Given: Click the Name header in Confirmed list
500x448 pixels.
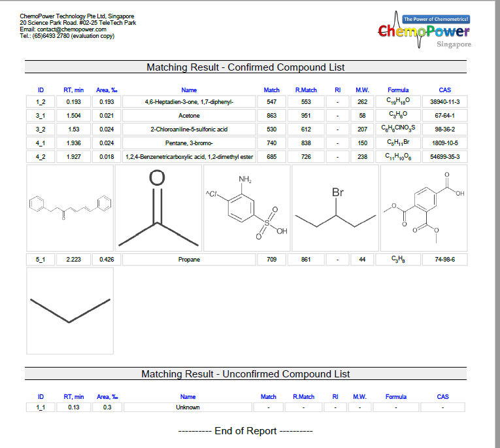Looking at the screenshot, I should click(x=189, y=90).
